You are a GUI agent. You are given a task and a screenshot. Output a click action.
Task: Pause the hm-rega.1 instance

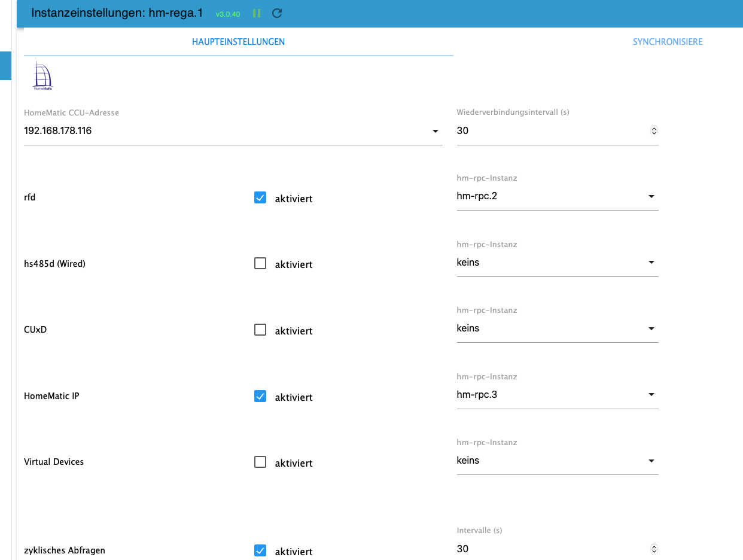(257, 13)
